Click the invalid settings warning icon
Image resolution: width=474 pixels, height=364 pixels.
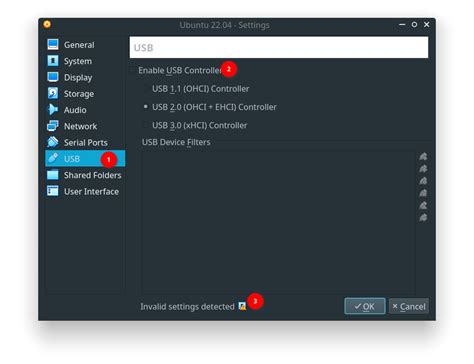[x=242, y=306]
